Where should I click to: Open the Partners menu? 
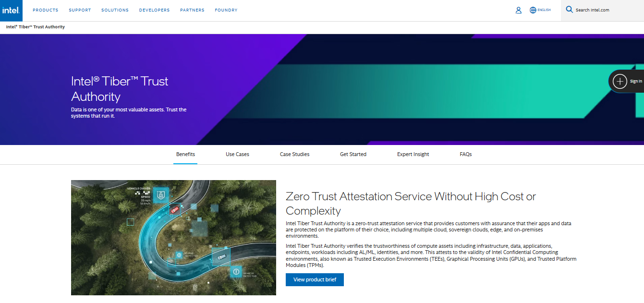[x=192, y=10]
